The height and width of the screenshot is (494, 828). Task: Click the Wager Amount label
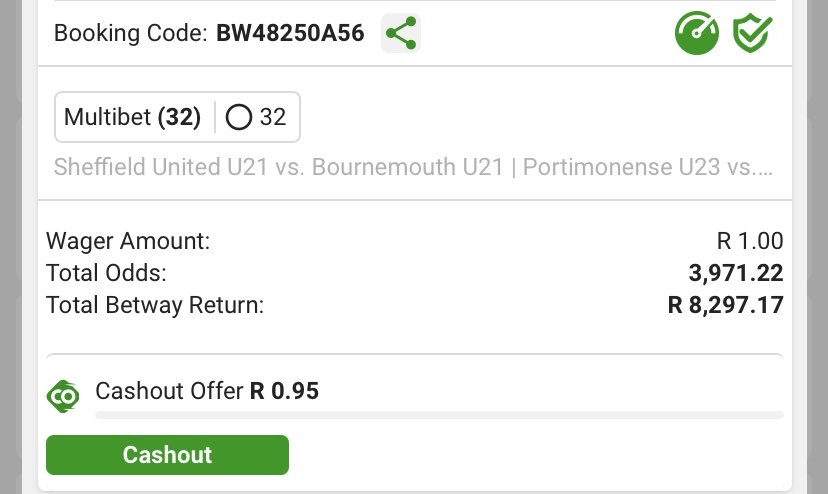click(x=128, y=241)
